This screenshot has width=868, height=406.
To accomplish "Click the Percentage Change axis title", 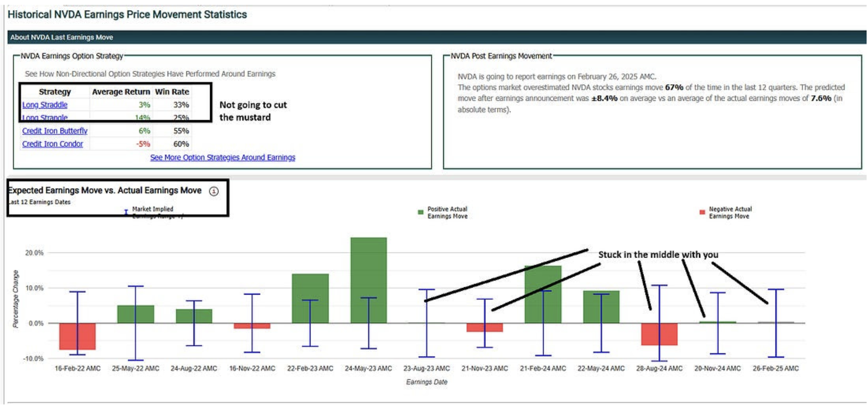I will pos(16,299).
